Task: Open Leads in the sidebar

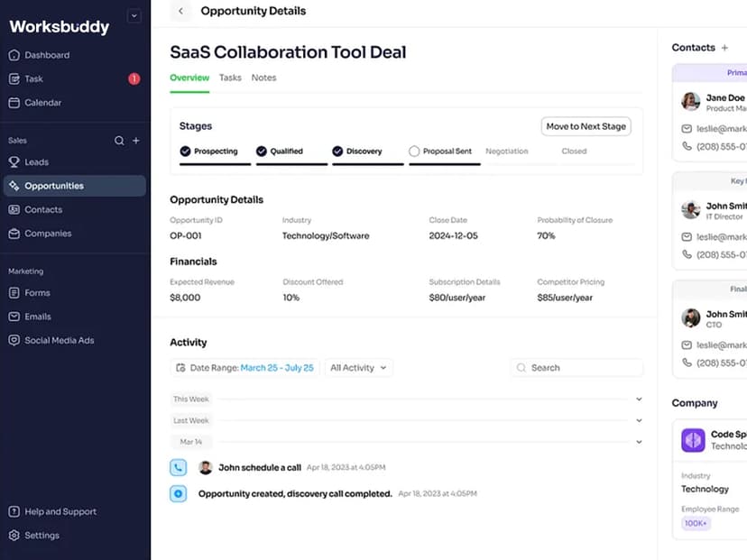Action: click(75, 162)
